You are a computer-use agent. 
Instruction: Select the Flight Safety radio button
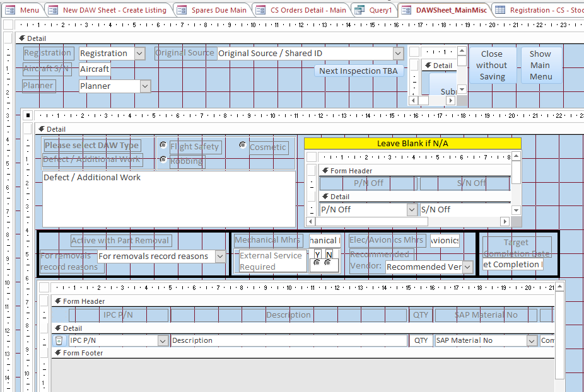pyautogui.click(x=163, y=144)
